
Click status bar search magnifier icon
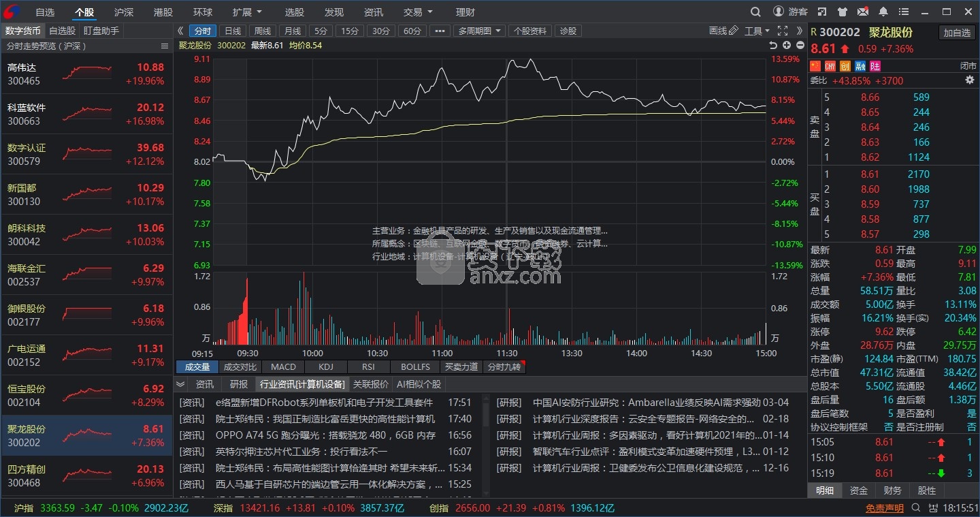coord(917,508)
